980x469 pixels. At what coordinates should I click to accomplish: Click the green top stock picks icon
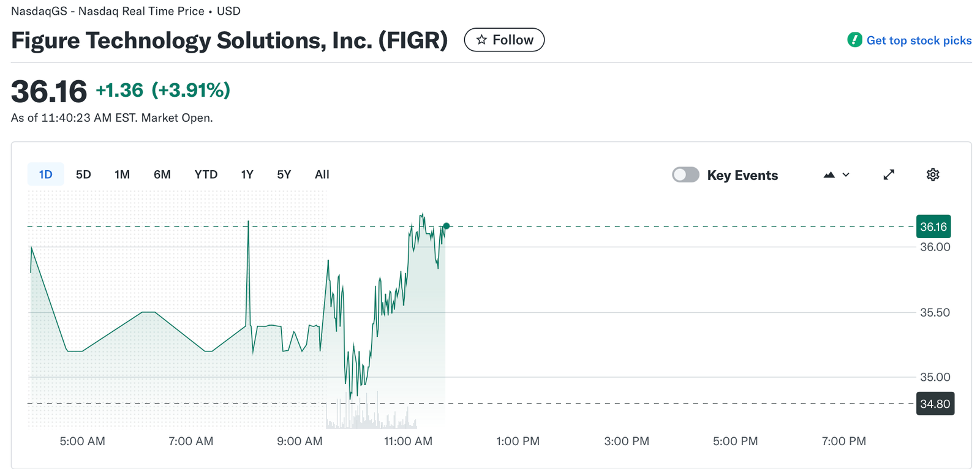(x=854, y=40)
